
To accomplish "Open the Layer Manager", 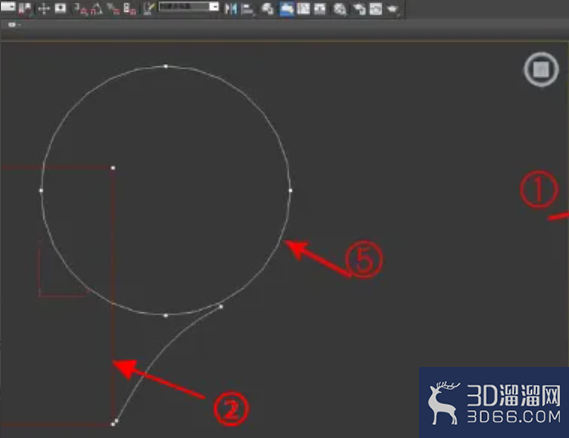I will coord(268,9).
